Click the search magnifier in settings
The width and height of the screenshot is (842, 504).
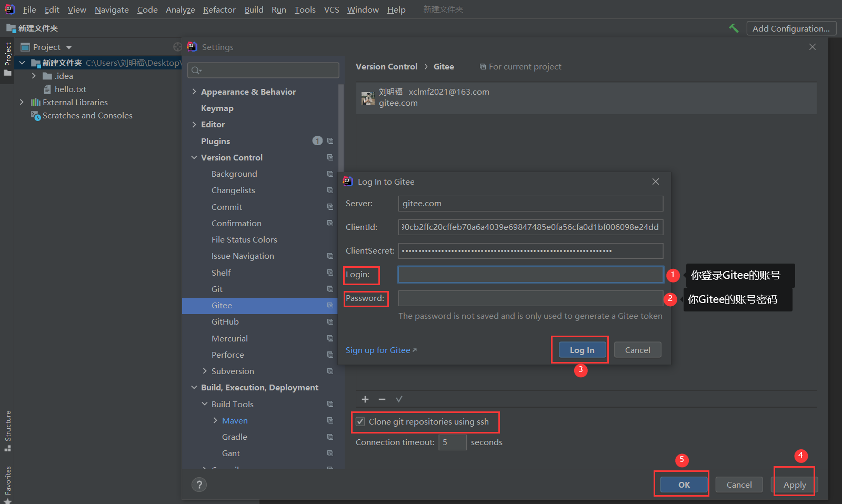(x=196, y=70)
